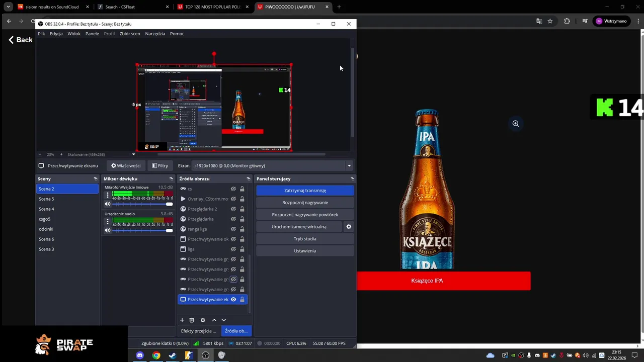Click Rozpocznij nagrywanie button
This screenshot has width=644, height=362.
tap(305, 203)
